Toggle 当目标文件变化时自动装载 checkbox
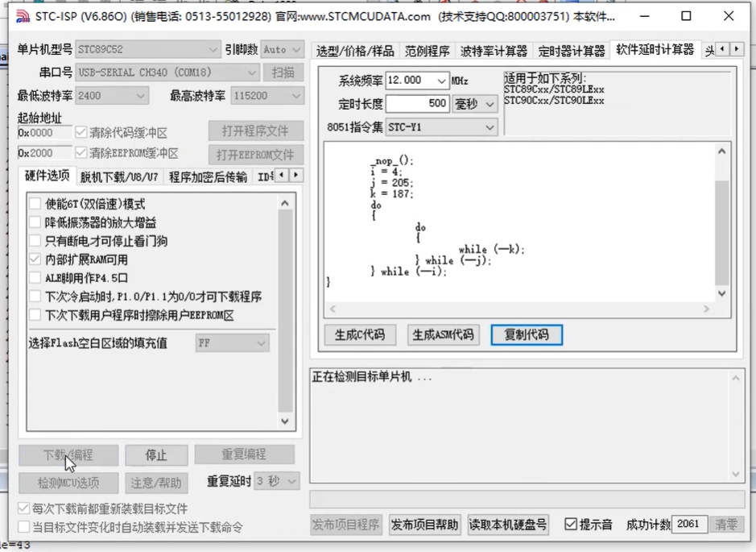This screenshot has height=552, width=756. [23, 527]
